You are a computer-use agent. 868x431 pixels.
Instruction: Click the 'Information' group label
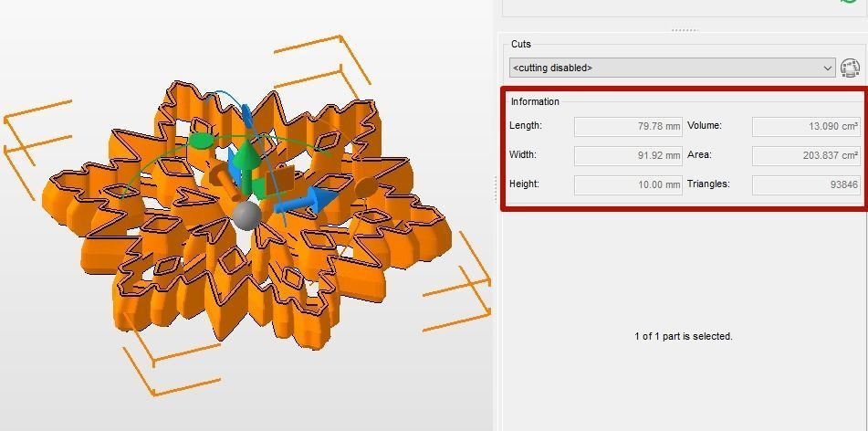[535, 101]
